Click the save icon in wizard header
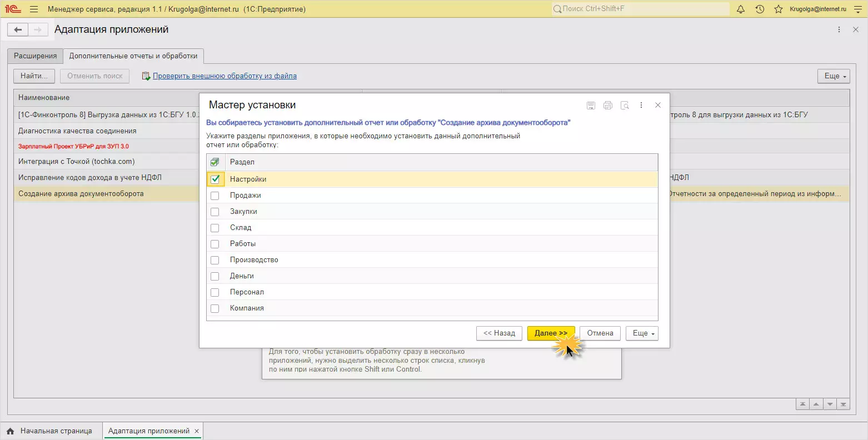The image size is (868, 440). (x=591, y=105)
